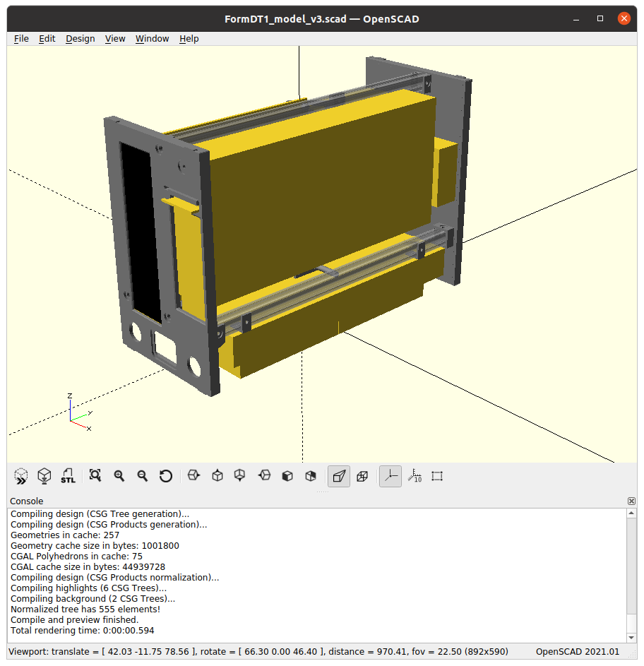Viewport: 644px width, 666px height.
Task: Click the full Render icon
Action: pos(44,476)
